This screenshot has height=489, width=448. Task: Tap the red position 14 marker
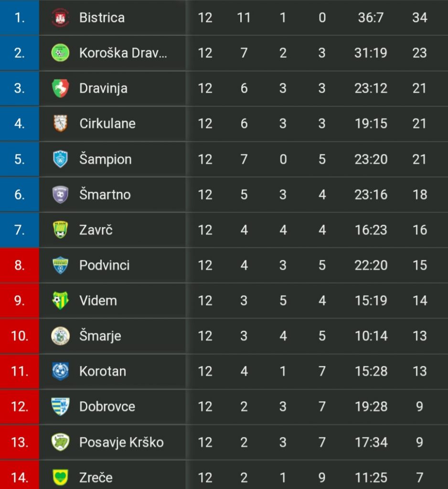coord(19,475)
